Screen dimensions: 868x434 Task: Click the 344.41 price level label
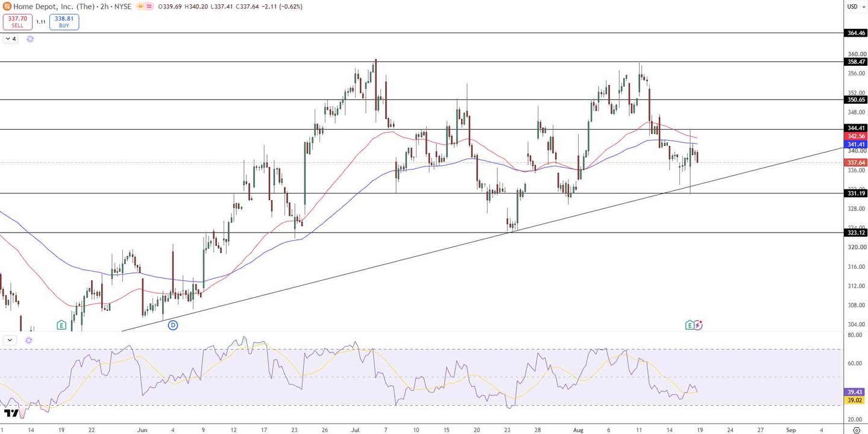point(856,128)
